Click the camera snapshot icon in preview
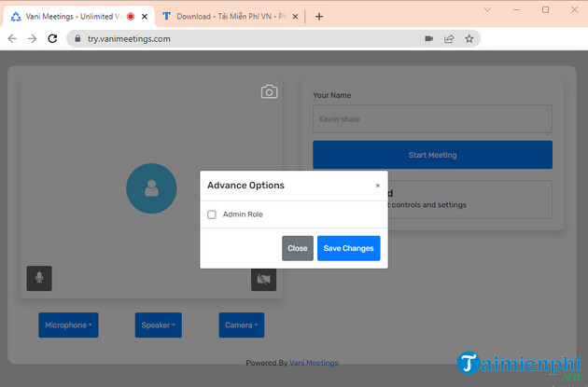The height and width of the screenshot is (387, 588). point(269,91)
